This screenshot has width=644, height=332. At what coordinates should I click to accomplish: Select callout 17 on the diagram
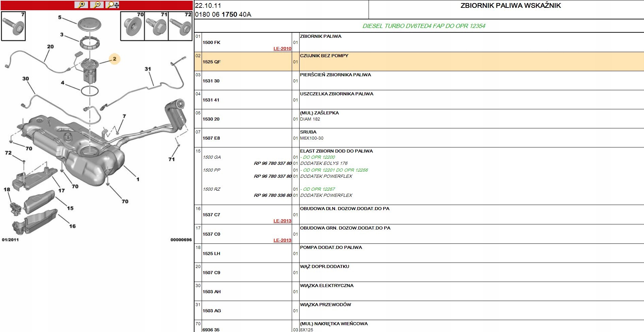61,190
